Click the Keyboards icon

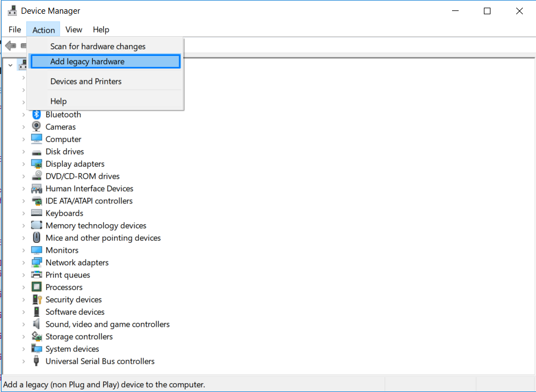click(36, 213)
